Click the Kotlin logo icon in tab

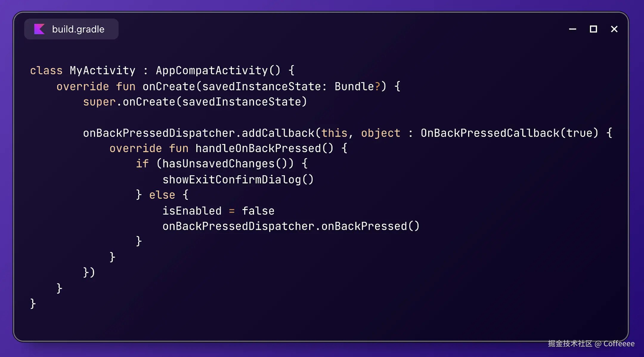39,29
